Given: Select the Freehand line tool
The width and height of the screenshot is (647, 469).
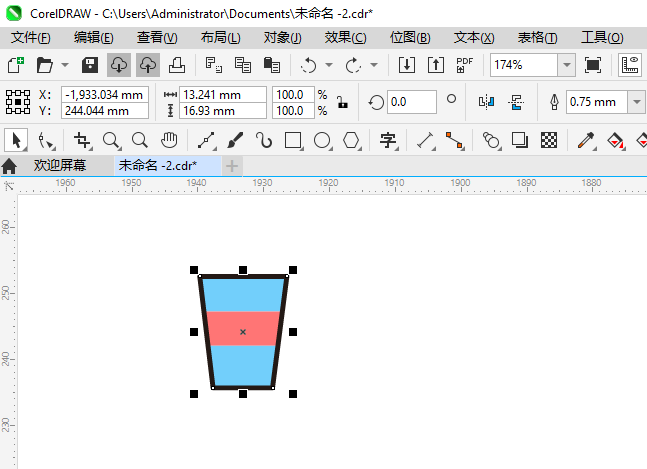Looking at the screenshot, I should point(206,140).
